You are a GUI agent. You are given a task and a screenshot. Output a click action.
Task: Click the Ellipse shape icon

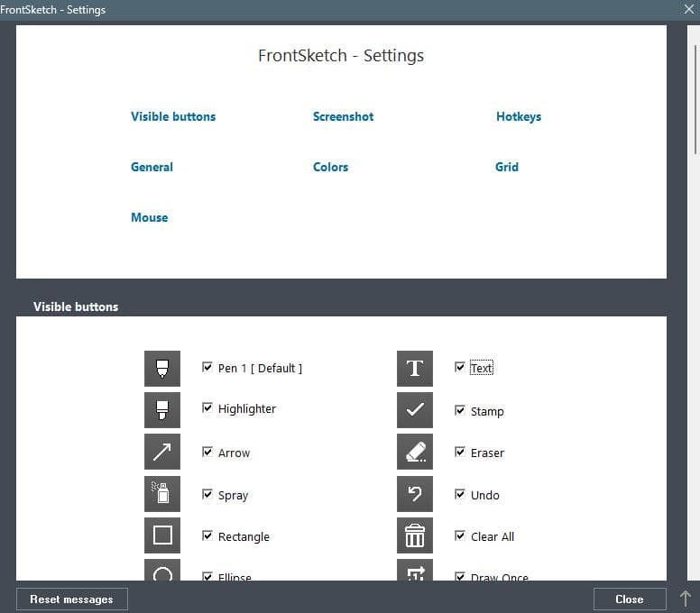coord(162,570)
